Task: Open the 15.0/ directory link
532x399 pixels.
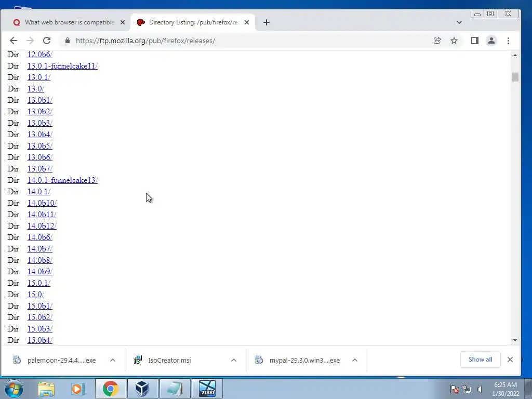Action: [x=36, y=294]
